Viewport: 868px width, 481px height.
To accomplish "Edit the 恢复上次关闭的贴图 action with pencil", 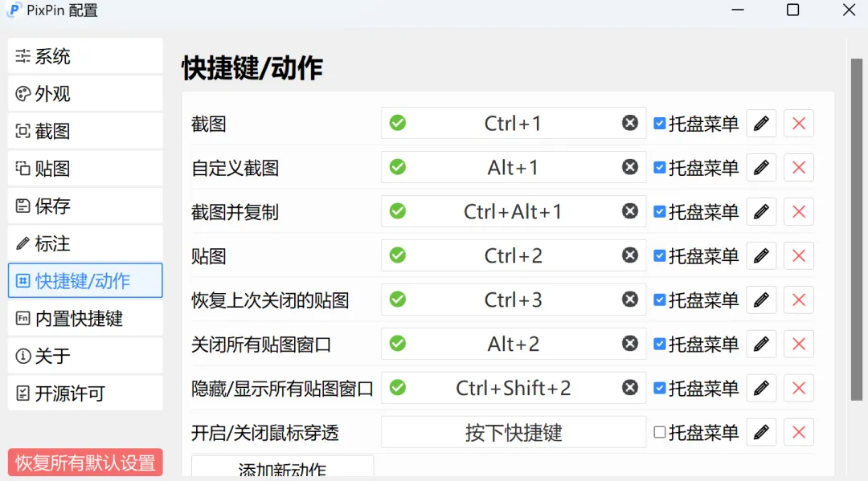I will 761,300.
